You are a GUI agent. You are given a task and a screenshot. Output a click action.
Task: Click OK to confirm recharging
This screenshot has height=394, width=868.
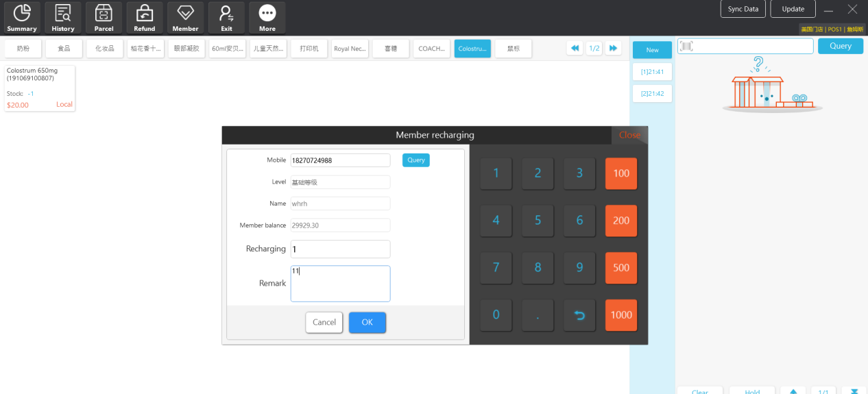[x=367, y=322]
